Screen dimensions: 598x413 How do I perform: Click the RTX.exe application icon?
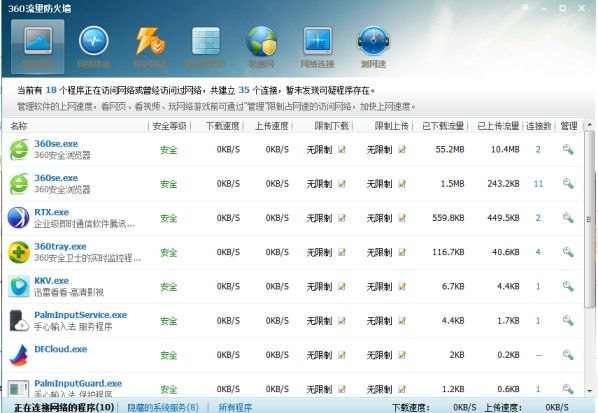point(19,218)
